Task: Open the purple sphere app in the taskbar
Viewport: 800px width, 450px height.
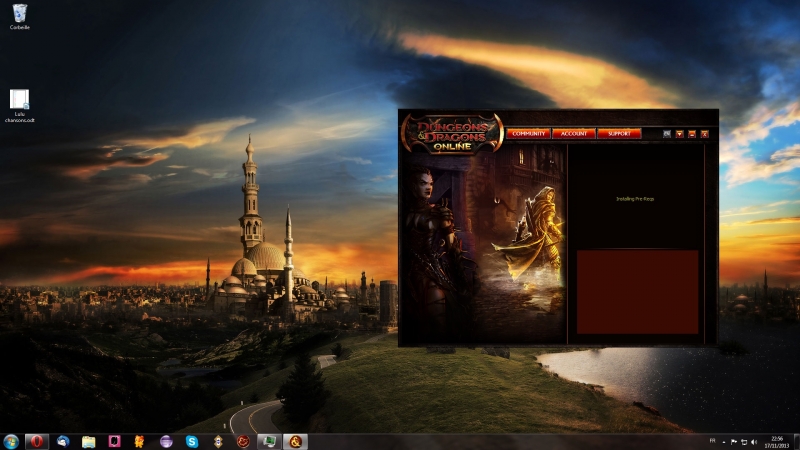Action: click(x=166, y=441)
